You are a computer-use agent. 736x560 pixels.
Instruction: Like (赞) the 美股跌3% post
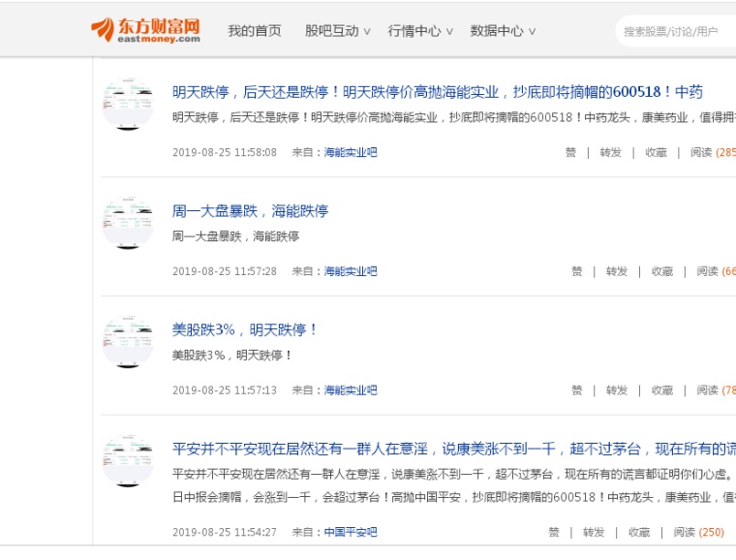576,390
